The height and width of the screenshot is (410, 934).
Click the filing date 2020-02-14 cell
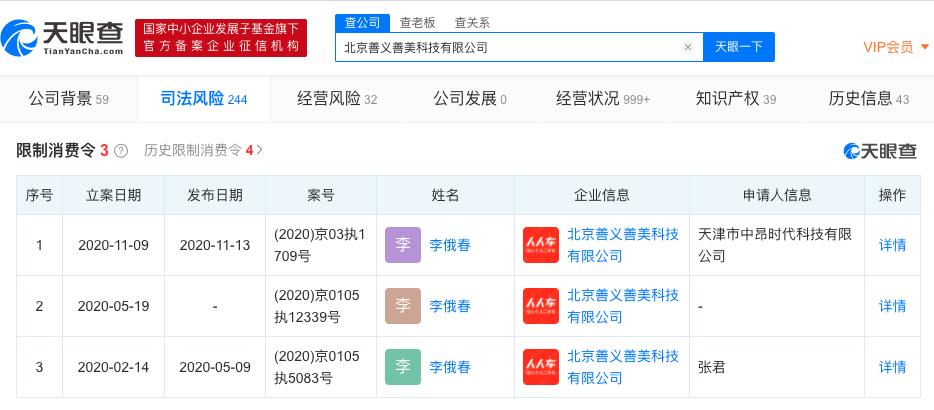click(x=113, y=367)
